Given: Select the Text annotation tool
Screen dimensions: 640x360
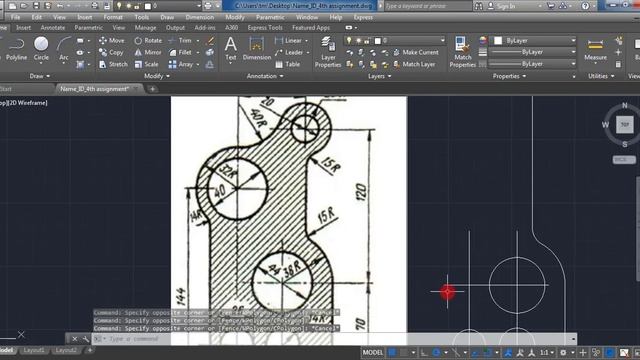Looking at the screenshot, I should pyautogui.click(x=231, y=49).
